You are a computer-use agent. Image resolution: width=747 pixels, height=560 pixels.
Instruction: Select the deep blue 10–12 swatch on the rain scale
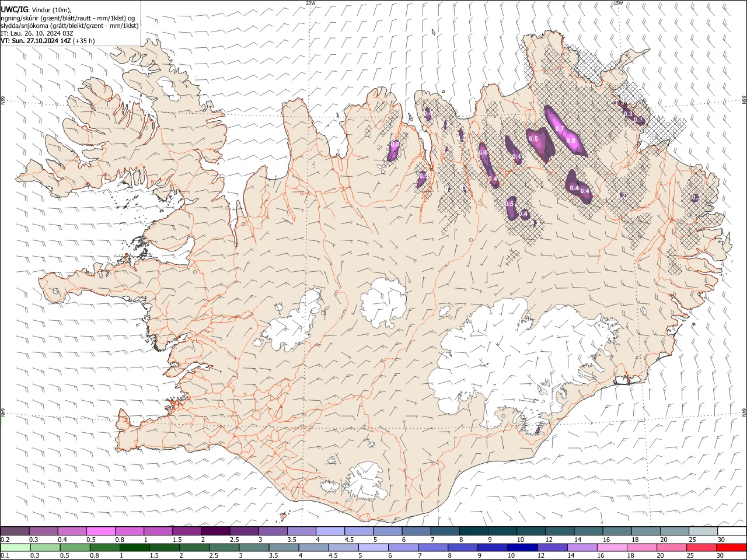click(x=522, y=547)
